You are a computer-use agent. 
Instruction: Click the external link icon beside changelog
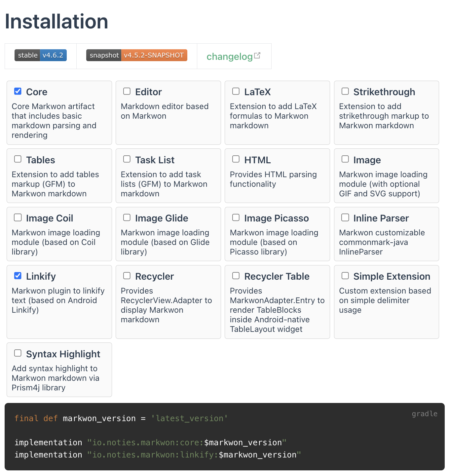click(x=257, y=56)
